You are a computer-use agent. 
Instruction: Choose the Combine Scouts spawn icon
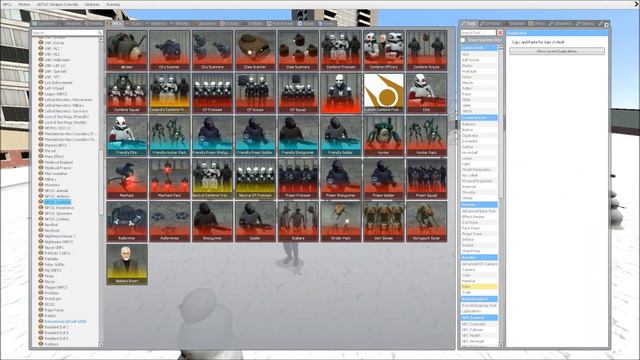pos(427,50)
